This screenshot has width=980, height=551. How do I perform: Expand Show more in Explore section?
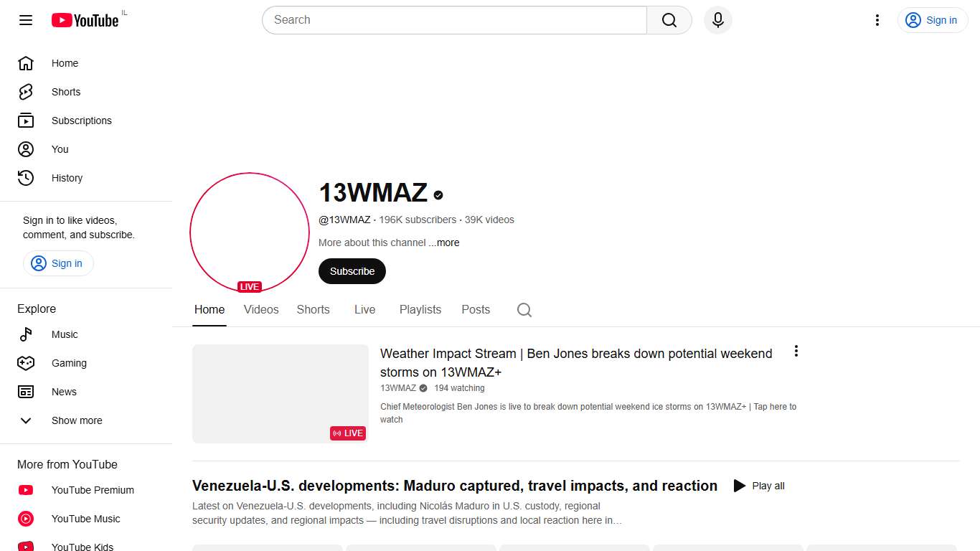(x=76, y=420)
